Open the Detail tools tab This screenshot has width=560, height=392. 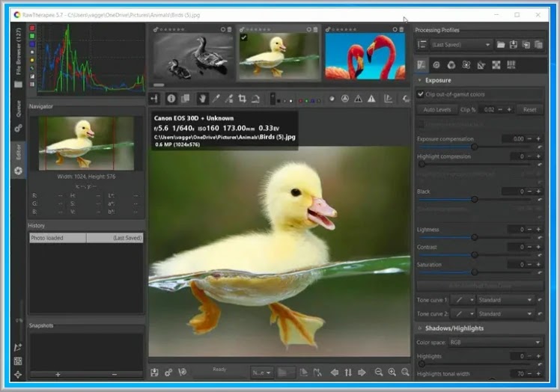[436, 65]
